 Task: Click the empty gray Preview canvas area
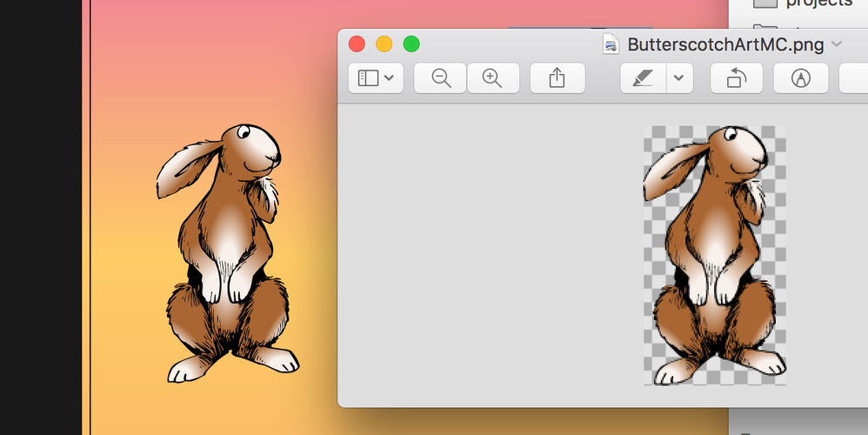click(487, 255)
